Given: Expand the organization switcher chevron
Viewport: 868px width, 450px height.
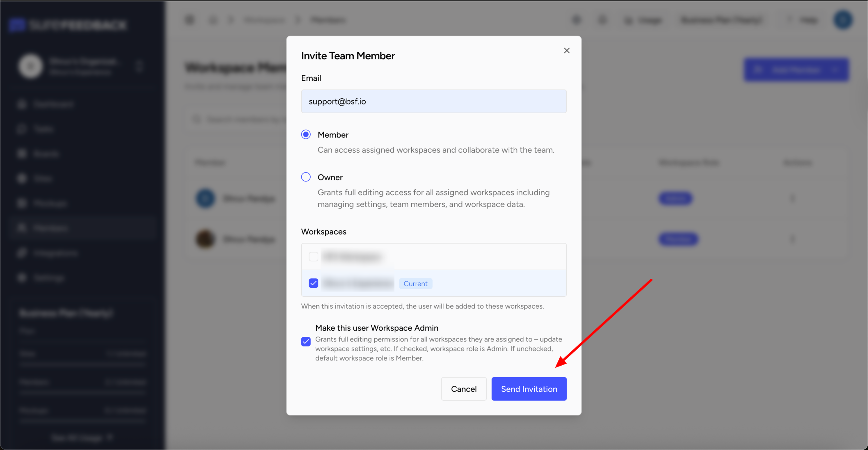Looking at the screenshot, I should pyautogui.click(x=139, y=66).
